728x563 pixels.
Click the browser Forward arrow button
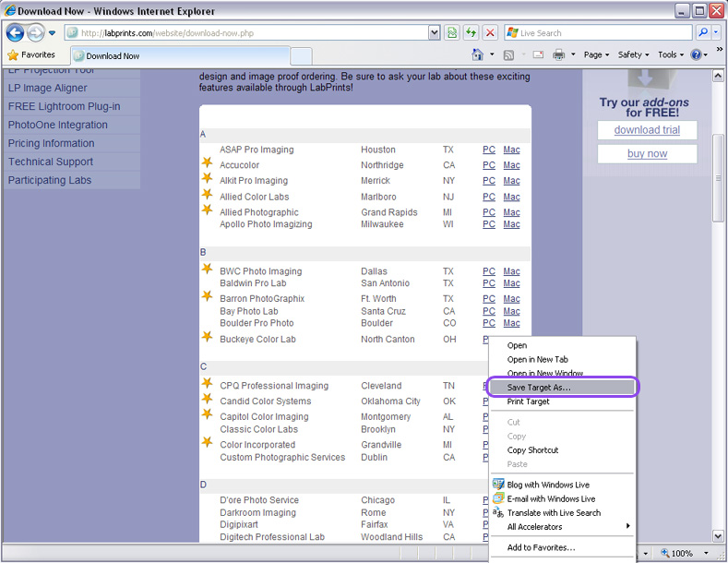click(35, 33)
